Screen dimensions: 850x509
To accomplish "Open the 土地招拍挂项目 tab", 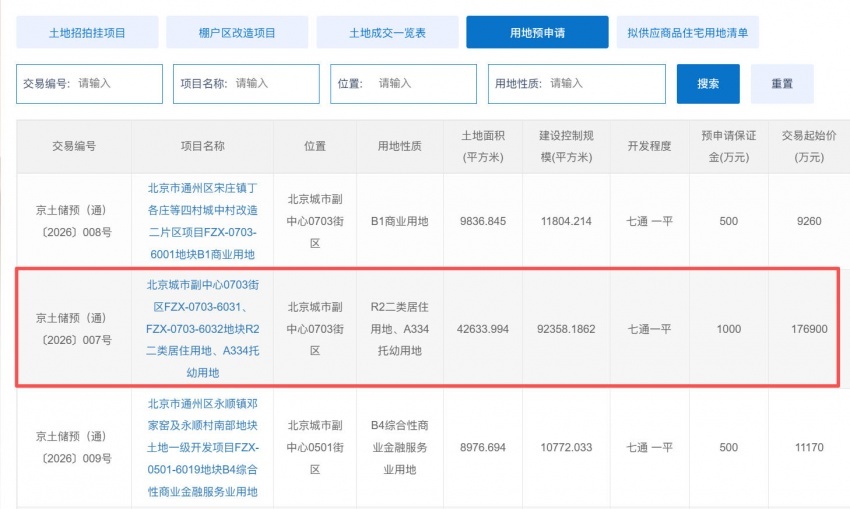I will coord(87,33).
